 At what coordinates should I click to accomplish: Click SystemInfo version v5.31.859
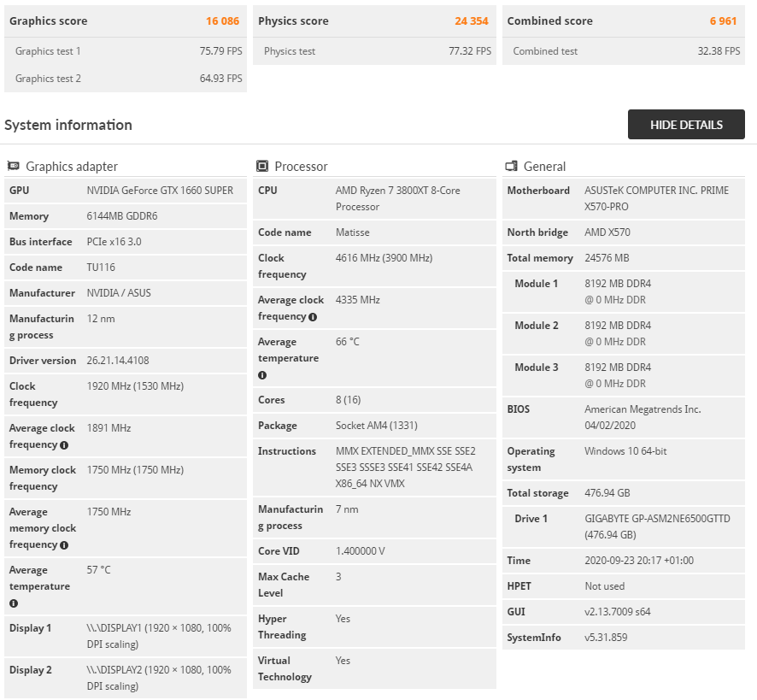(606, 638)
